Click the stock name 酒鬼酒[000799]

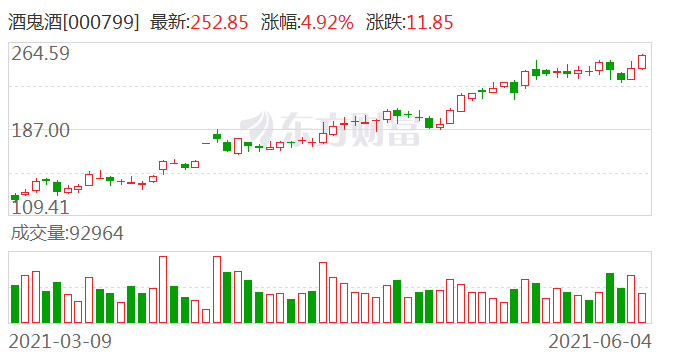pyautogui.click(x=73, y=22)
